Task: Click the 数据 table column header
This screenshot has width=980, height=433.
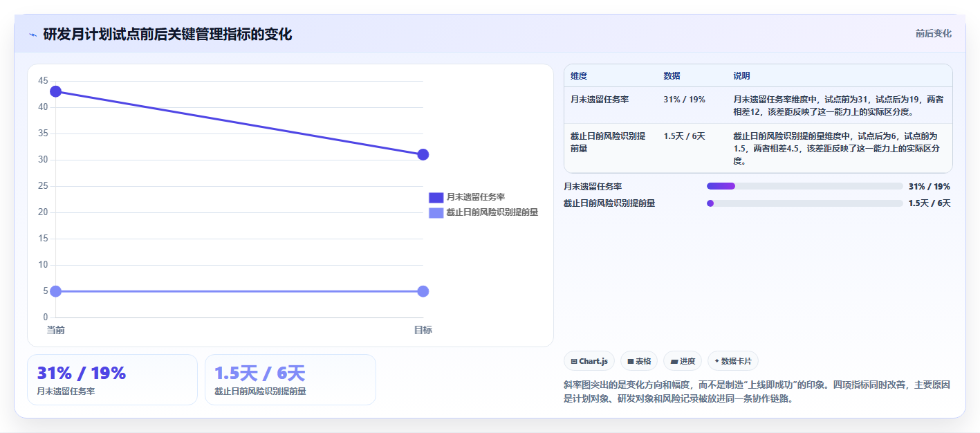Action: coord(672,76)
